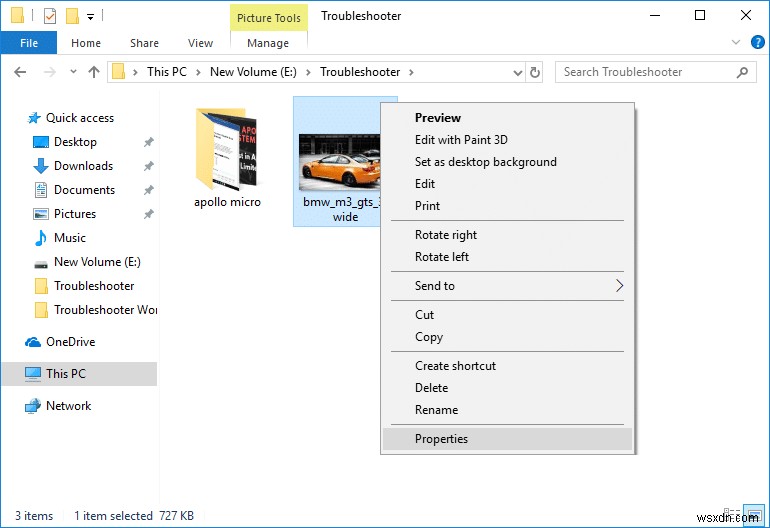Click the New folder quick access icon

(x=72, y=16)
